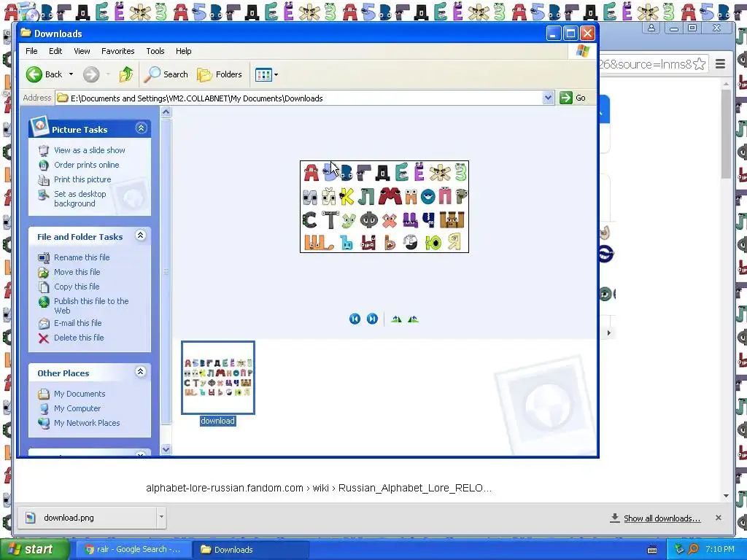The image size is (747, 560).
Task: Click Set as desktop background
Action: pyautogui.click(x=80, y=198)
